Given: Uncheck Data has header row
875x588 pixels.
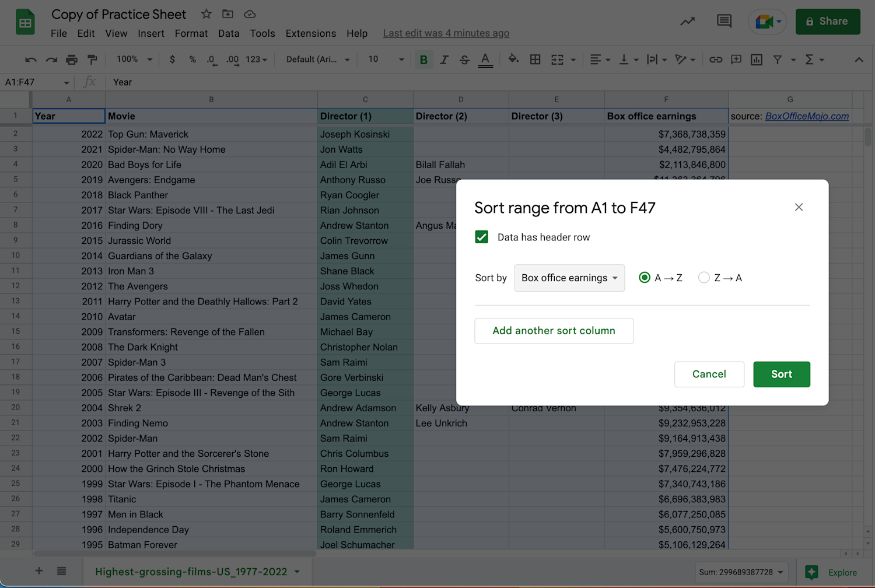Looking at the screenshot, I should 482,237.
